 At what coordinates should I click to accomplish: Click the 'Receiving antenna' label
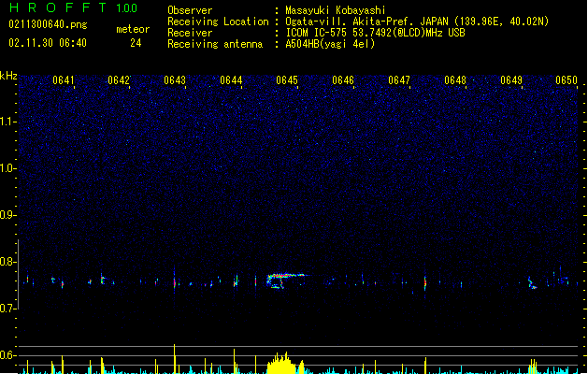click(215, 44)
